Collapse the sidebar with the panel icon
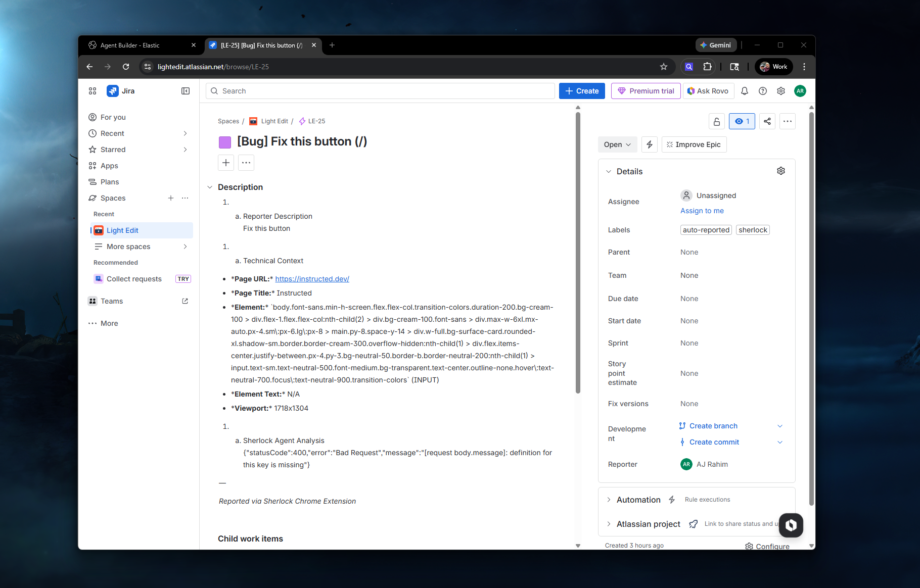The image size is (920, 588). point(186,91)
